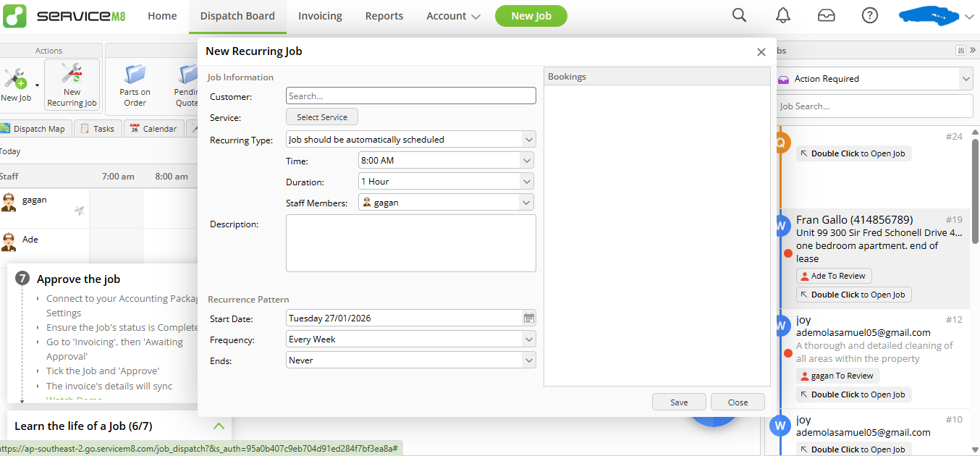Screen dimensions: 980x456
Task: Open the New Recurring Job icon
Action: [72, 82]
